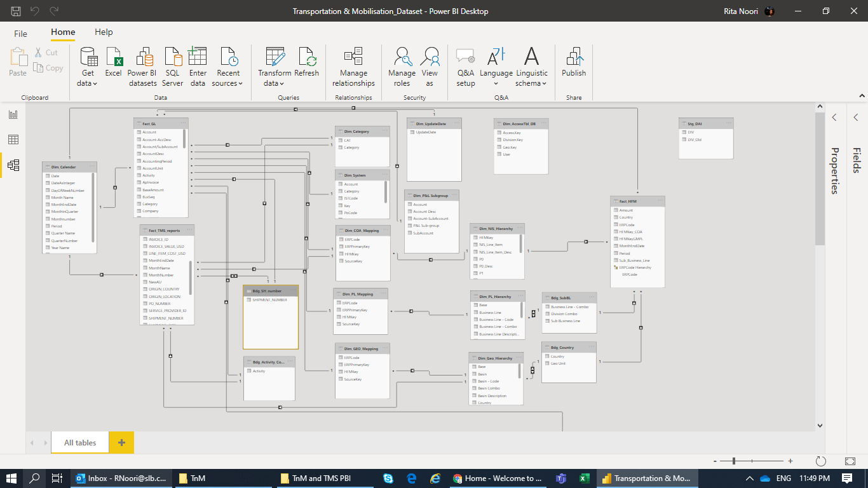Screen dimensions: 868x488
Task: Switch to Report view in sidebar
Action: coord(13,114)
